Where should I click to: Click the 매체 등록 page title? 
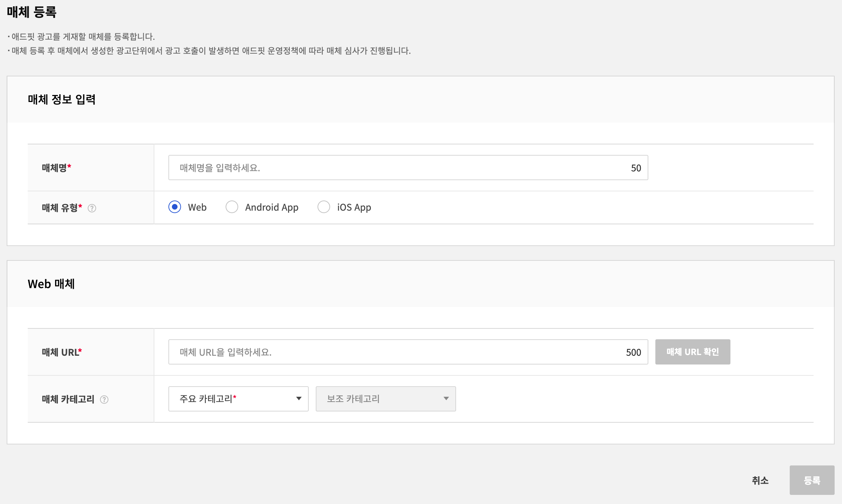pos(32,12)
